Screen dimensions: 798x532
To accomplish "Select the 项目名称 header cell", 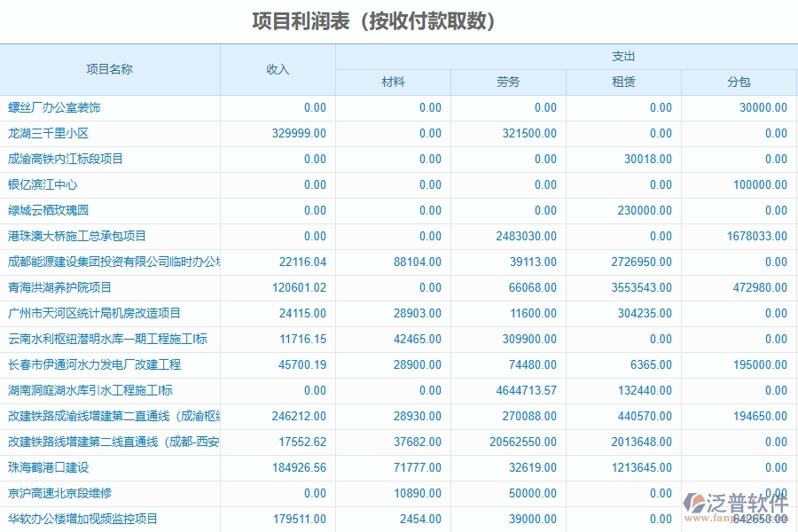I will tap(111, 69).
